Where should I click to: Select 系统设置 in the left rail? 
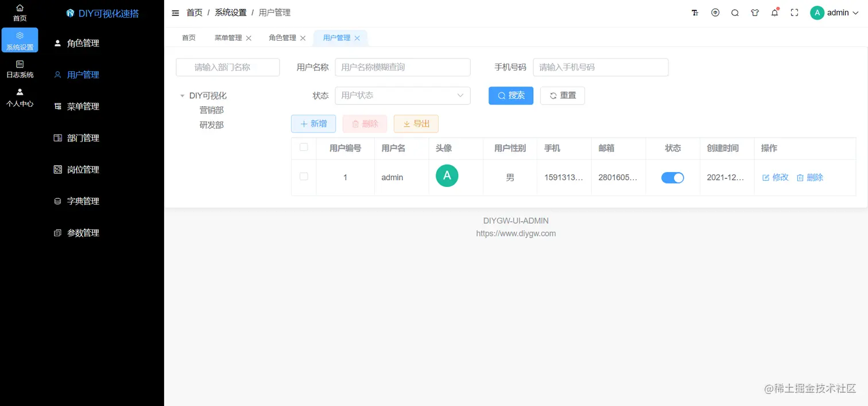20,40
